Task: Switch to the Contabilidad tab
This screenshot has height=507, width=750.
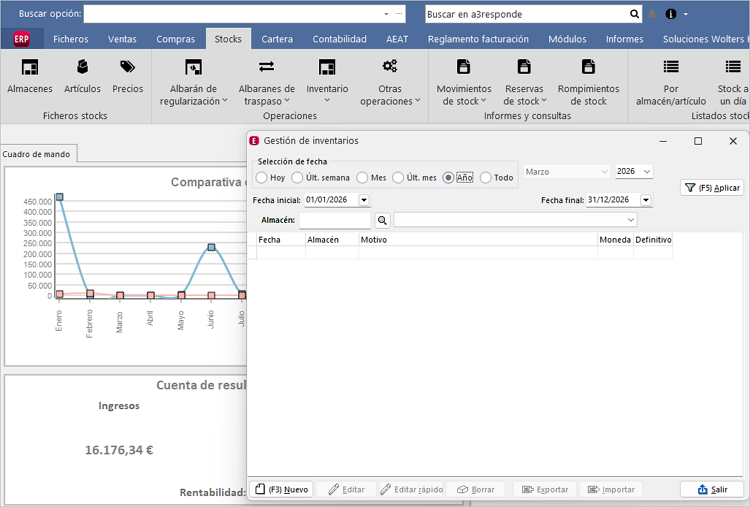Action: tap(340, 39)
